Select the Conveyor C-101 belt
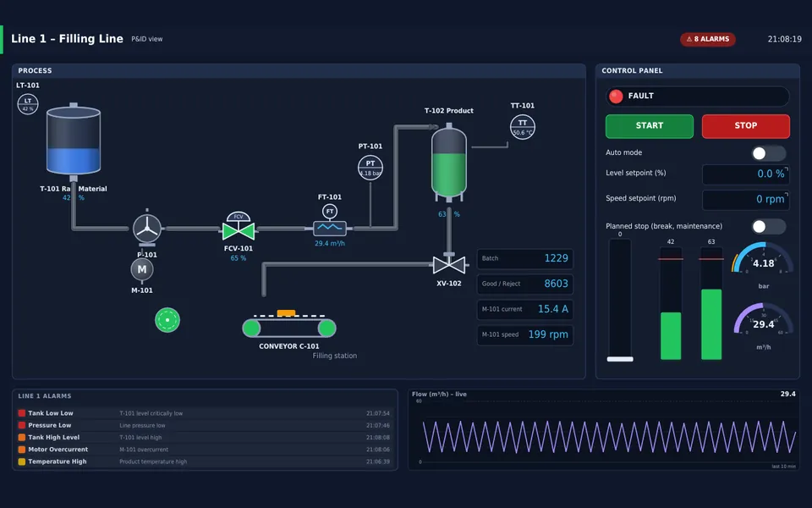The image size is (812, 508). (289, 328)
